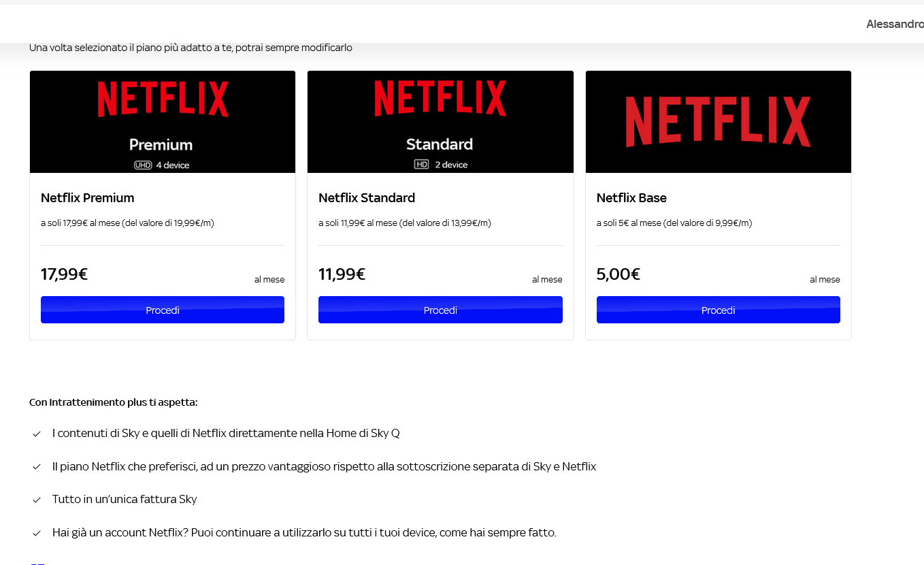Click the Standard description 'a soli 11,99€ al mese'
Image resolution: width=924 pixels, height=565 pixels.
point(405,223)
